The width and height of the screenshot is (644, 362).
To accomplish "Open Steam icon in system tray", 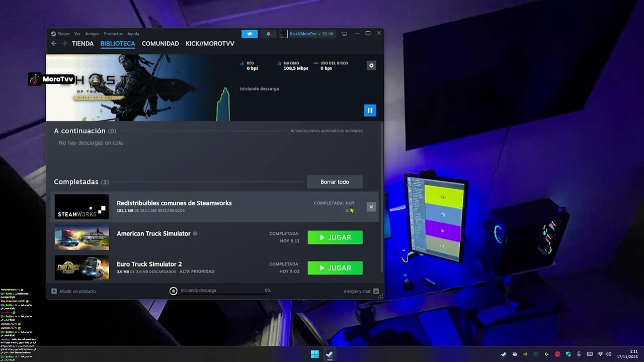I will click(504, 354).
